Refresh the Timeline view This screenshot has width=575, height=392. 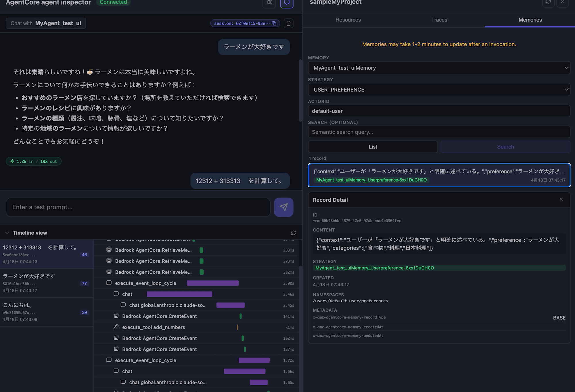tap(293, 233)
